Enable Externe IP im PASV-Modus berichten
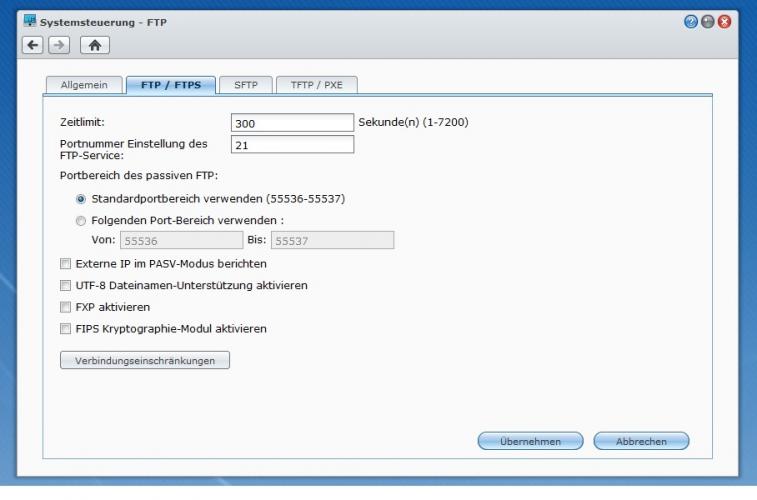The image size is (757, 500). 67,264
